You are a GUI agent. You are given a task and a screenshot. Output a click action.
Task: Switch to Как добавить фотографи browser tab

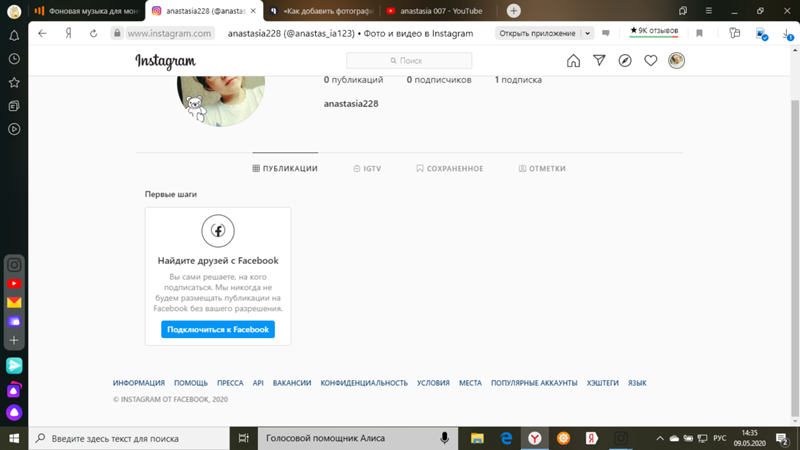(x=322, y=11)
